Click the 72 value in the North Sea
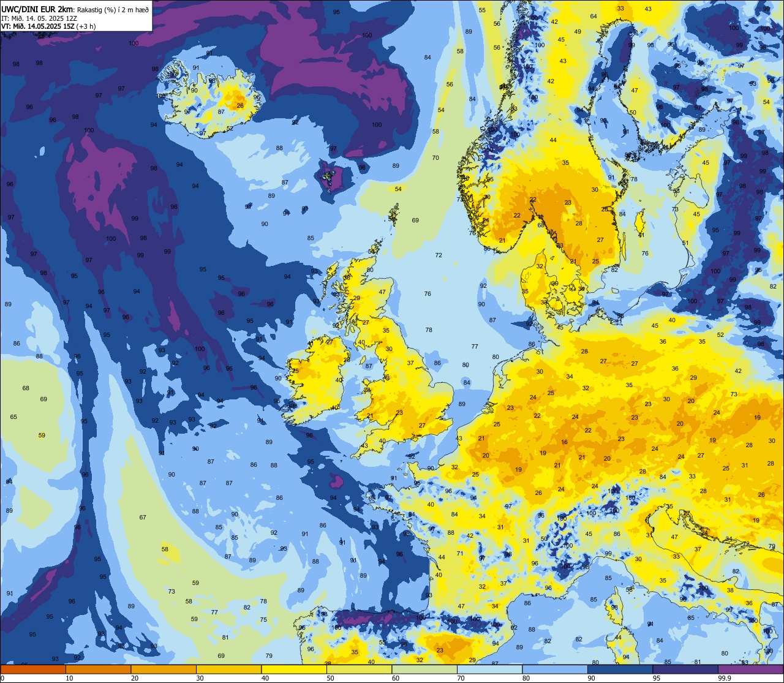 pyautogui.click(x=439, y=255)
